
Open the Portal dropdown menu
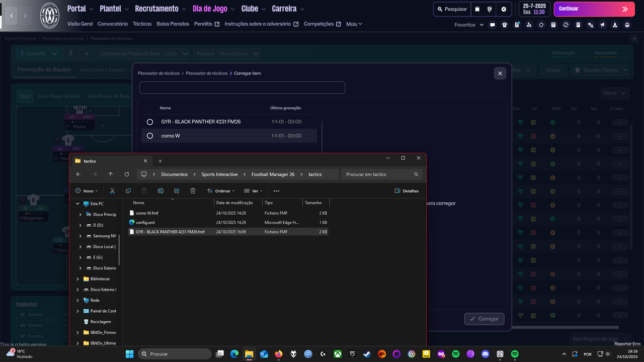(80, 9)
